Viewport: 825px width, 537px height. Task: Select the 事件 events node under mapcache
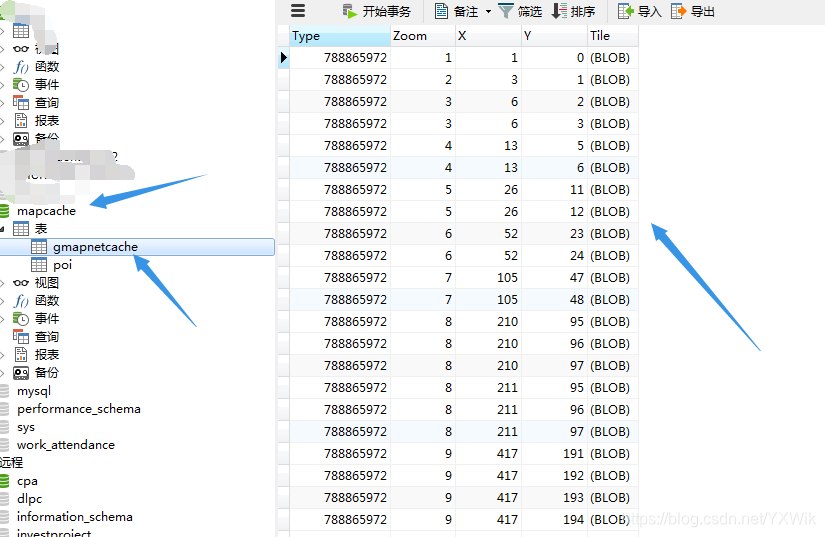pyautogui.click(x=47, y=319)
